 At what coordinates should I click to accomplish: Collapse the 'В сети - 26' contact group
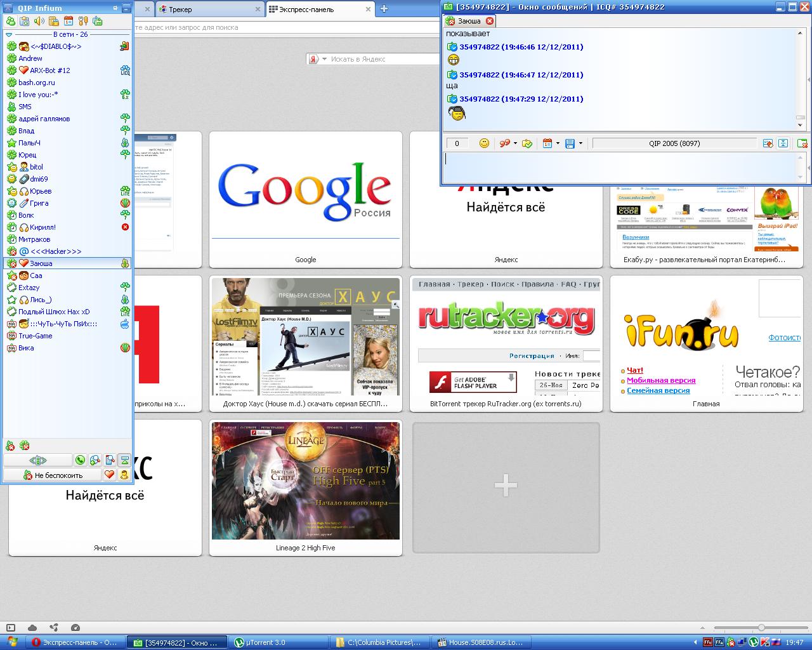coord(9,34)
